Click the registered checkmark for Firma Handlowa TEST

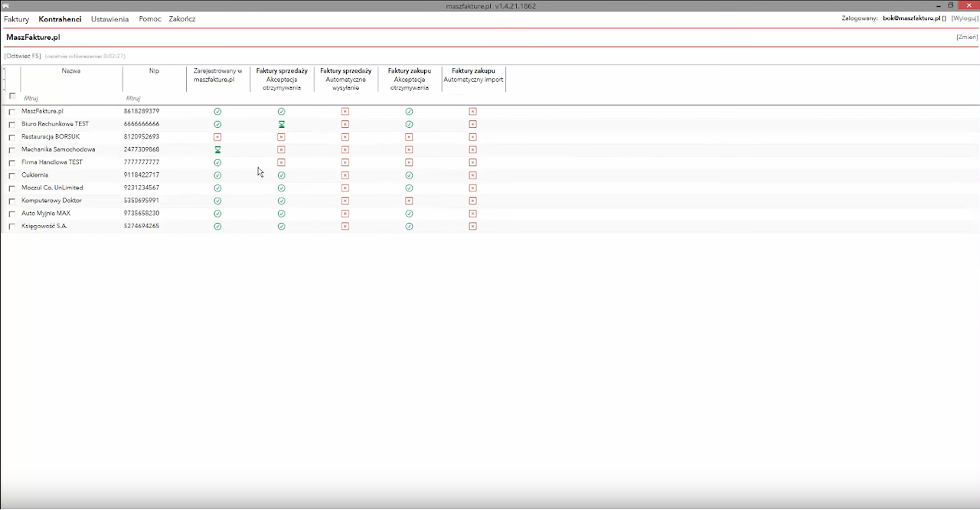pos(217,162)
